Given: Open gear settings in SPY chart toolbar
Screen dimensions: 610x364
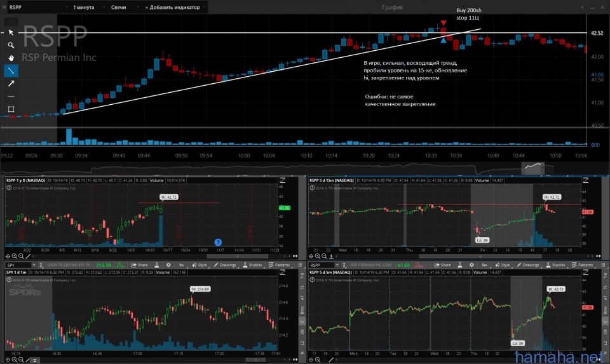Looking at the screenshot, I should click(168, 265).
